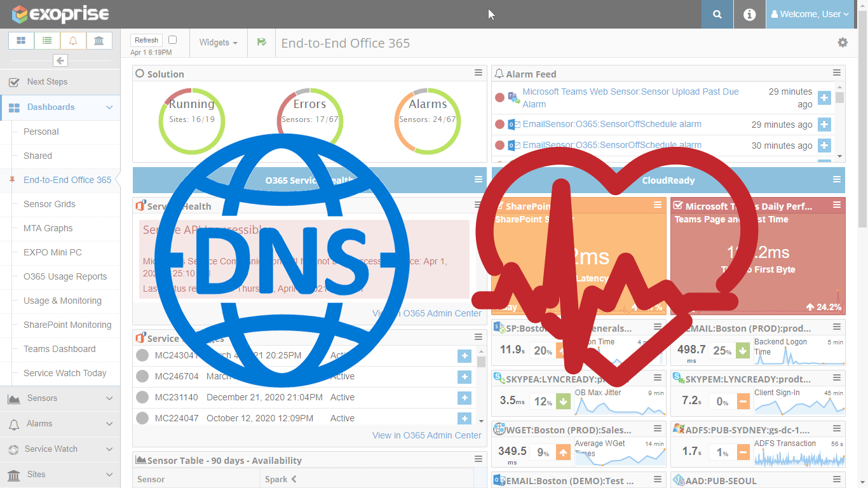The width and height of the screenshot is (868, 488).
Task: Open the Sensor Grids dashboard
Action: (x=50, y=204)
